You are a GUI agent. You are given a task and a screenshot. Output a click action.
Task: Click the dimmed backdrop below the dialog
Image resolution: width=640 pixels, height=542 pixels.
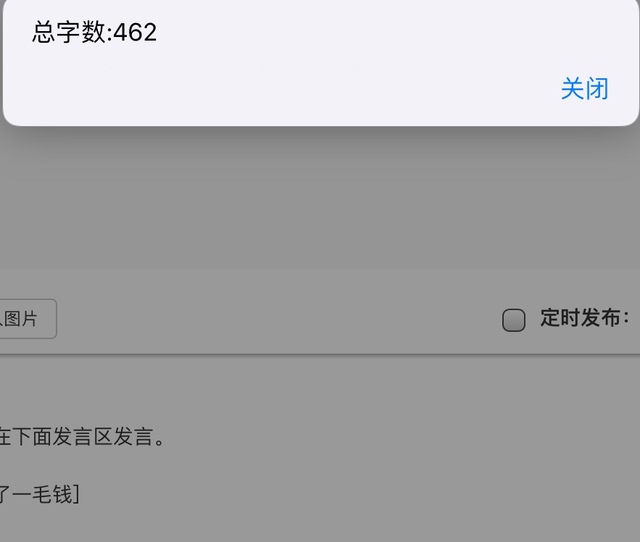tap(320, 196)
